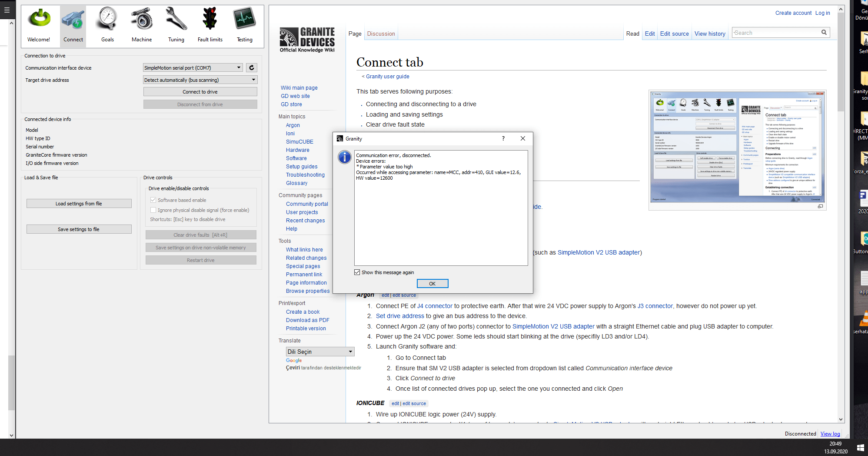Select the Read tab
This screenshot has width=868, height=456.
(x=633, y=34)
